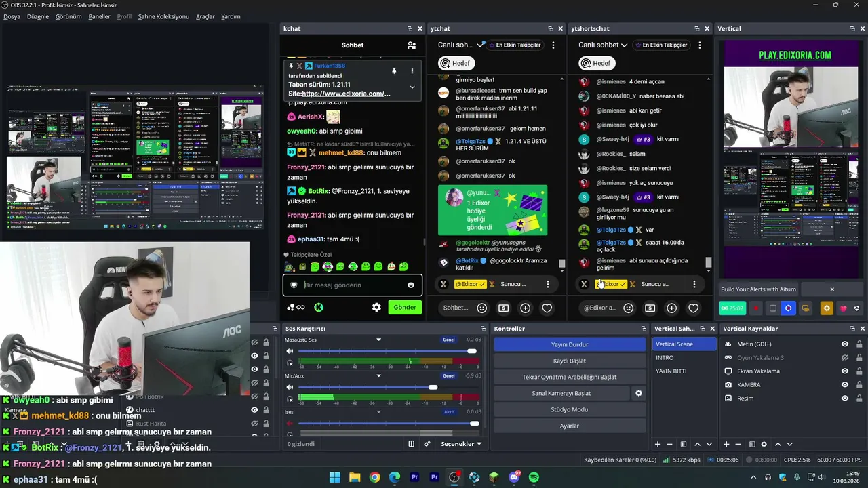This screenshot has width=868, height=488.
Task: Click the plus icon in ytshortchat input bar
Action: (x=672, y=308)
